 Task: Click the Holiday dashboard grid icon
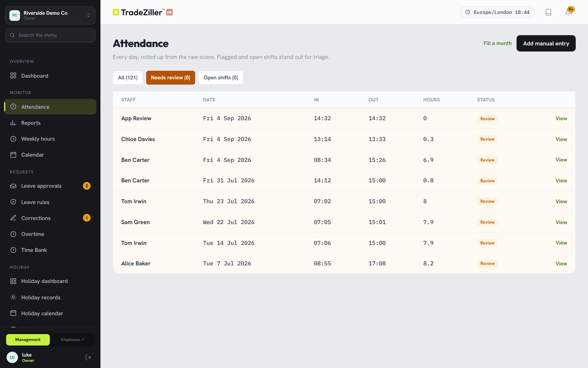tap(13, 281)
